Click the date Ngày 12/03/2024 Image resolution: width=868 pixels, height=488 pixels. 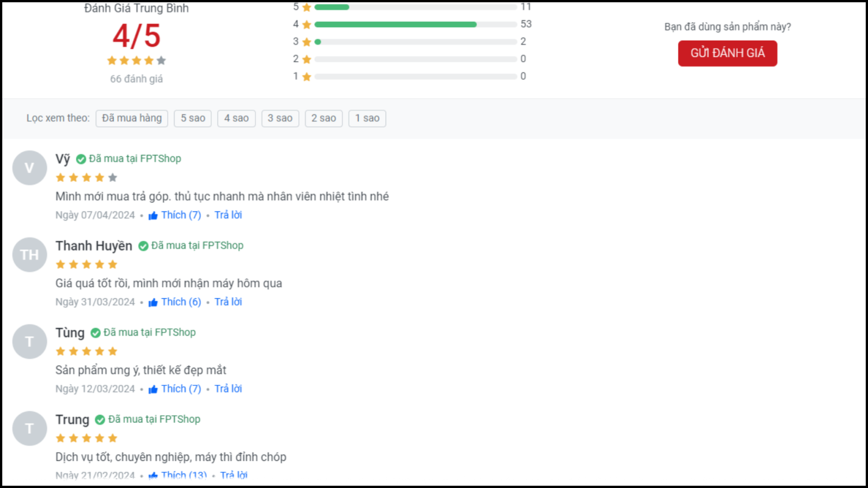pos(95,389)
